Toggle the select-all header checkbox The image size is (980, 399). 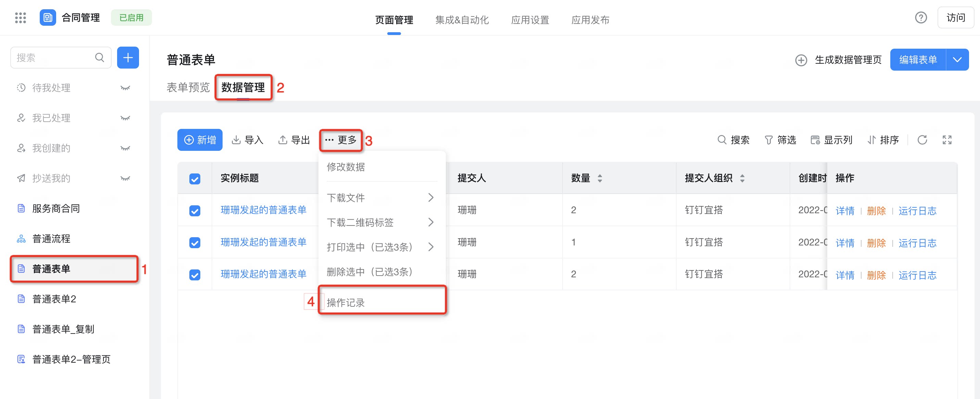[195, 179]
